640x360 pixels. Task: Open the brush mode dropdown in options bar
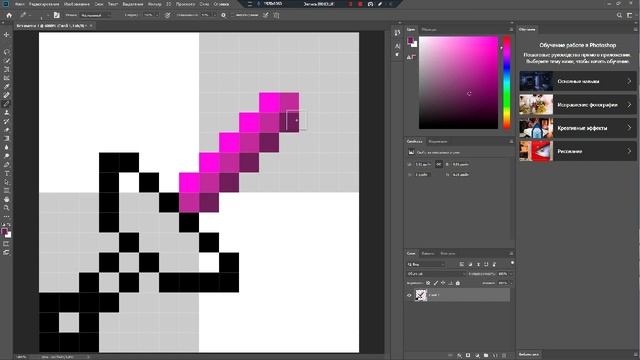[x=95, y=15]
